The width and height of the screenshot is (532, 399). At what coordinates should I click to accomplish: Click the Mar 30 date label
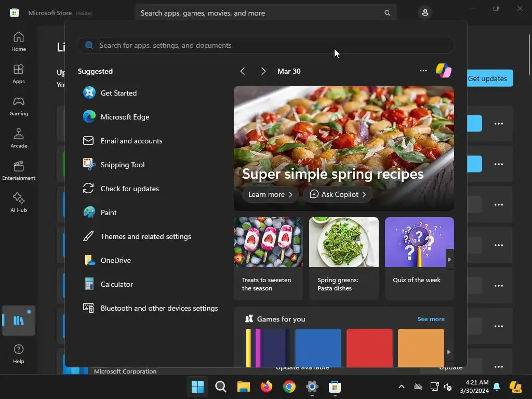[x=289, y=71]
